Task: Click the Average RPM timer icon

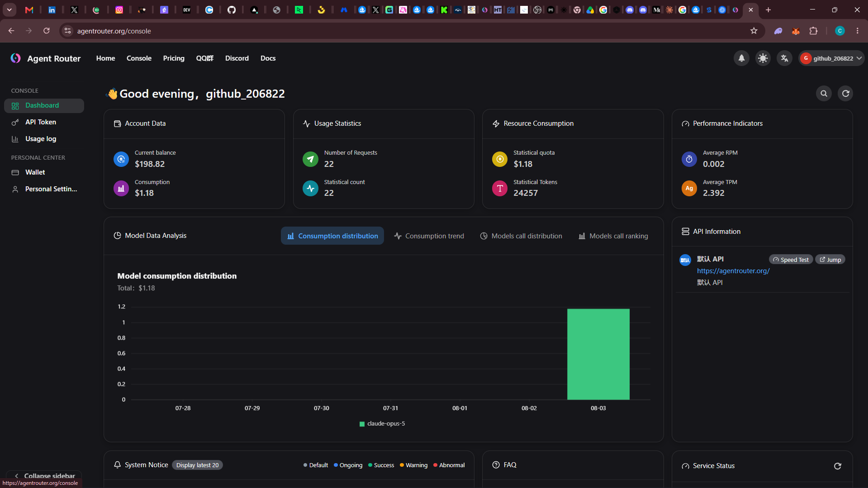Action: click(x=689, y=159)
